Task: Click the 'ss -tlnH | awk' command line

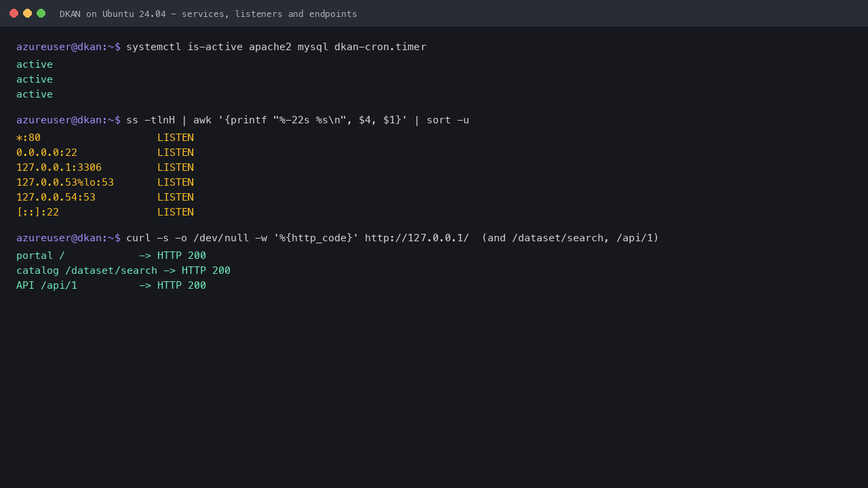Action: [x=298, y=120]
